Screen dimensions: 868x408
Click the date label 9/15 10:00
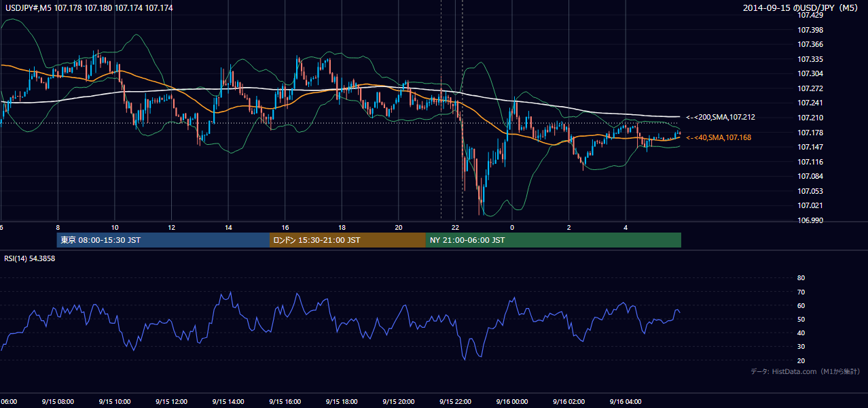click(114, 401)
